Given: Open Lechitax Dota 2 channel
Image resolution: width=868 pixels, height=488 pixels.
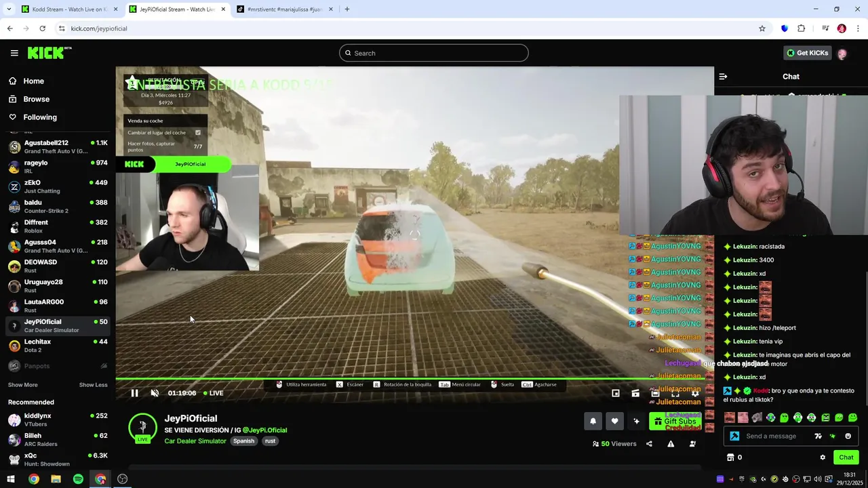Looking at the screenshot, I should (x=58, y=346).
